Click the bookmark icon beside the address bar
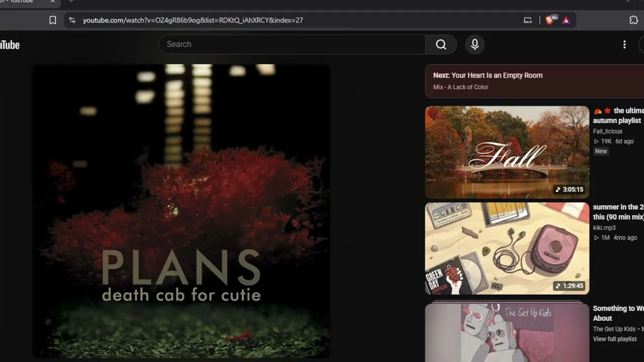Screen dimensions: 644x362 [x=53, y=20]
